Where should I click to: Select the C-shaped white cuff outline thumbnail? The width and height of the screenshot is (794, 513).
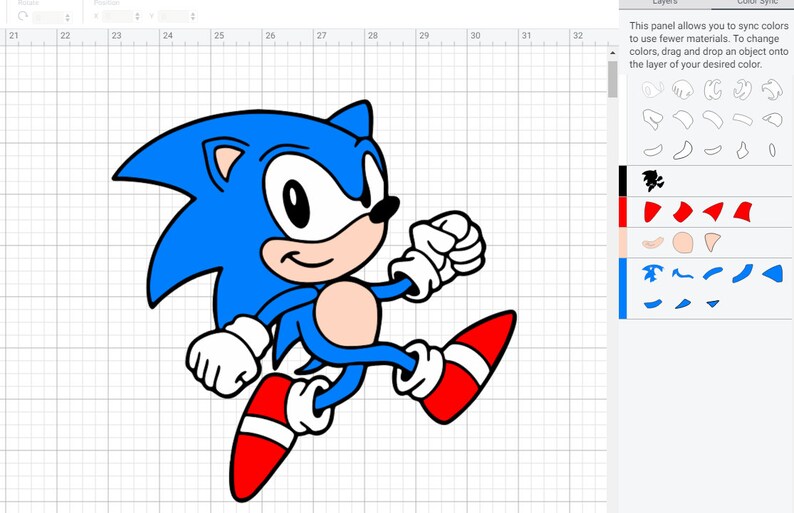(712, 90)
